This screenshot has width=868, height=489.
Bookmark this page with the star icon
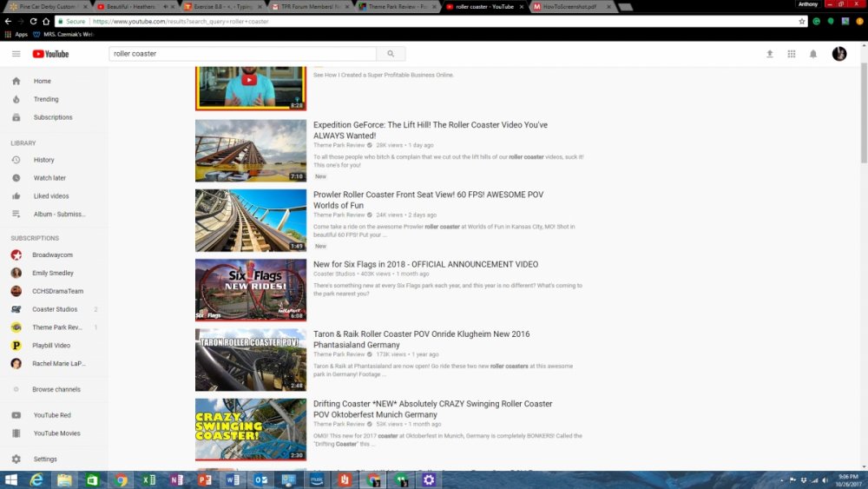[x=802, y=21]
